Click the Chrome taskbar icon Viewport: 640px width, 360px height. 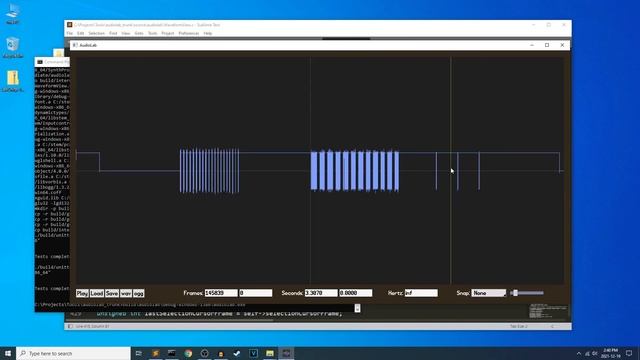click(x=188, y=353)
